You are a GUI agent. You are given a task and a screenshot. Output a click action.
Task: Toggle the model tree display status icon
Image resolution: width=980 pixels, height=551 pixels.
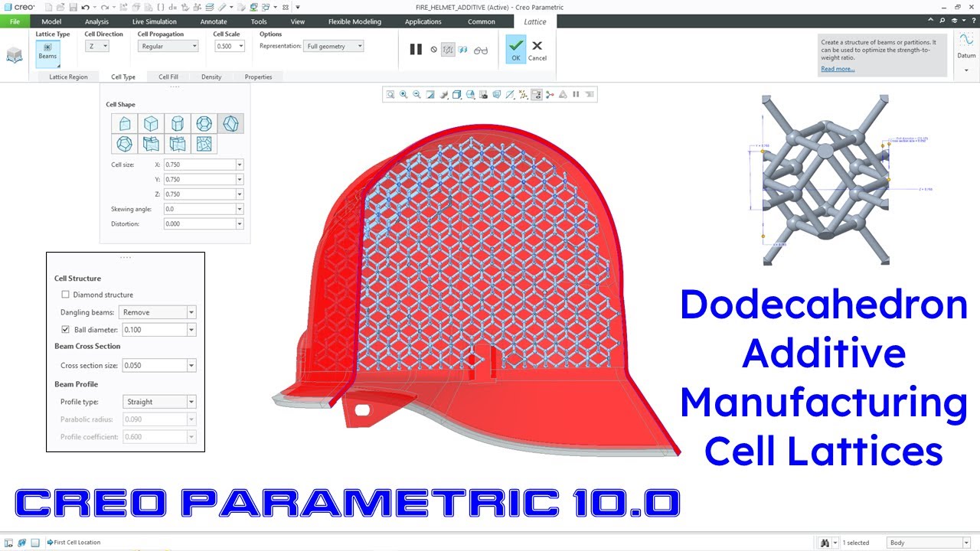pyautogui.click(x=8, y=543)
